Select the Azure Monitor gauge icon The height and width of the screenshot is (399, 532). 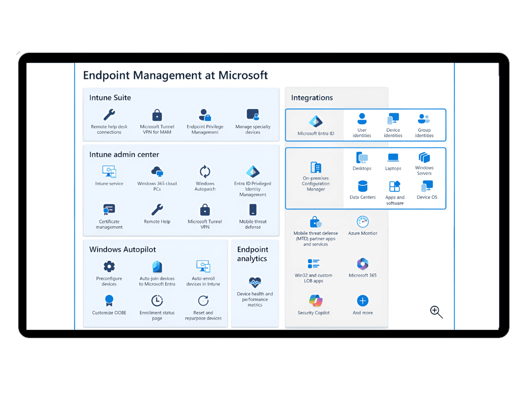[x=363, y=222]
